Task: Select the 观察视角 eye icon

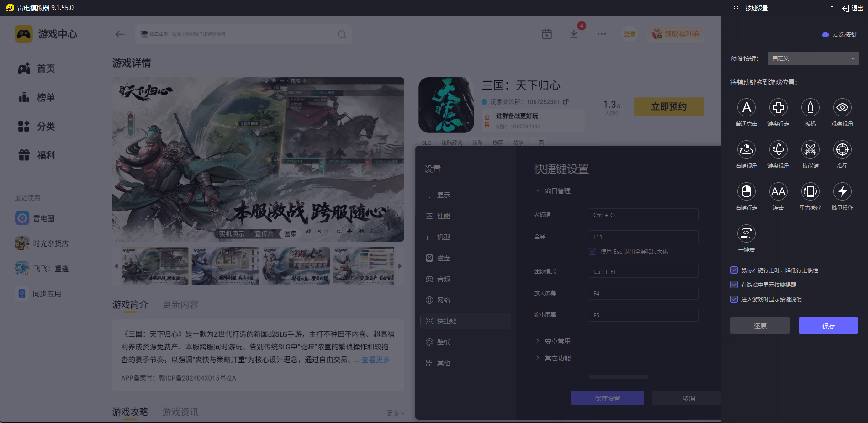Action: (842, 108)
